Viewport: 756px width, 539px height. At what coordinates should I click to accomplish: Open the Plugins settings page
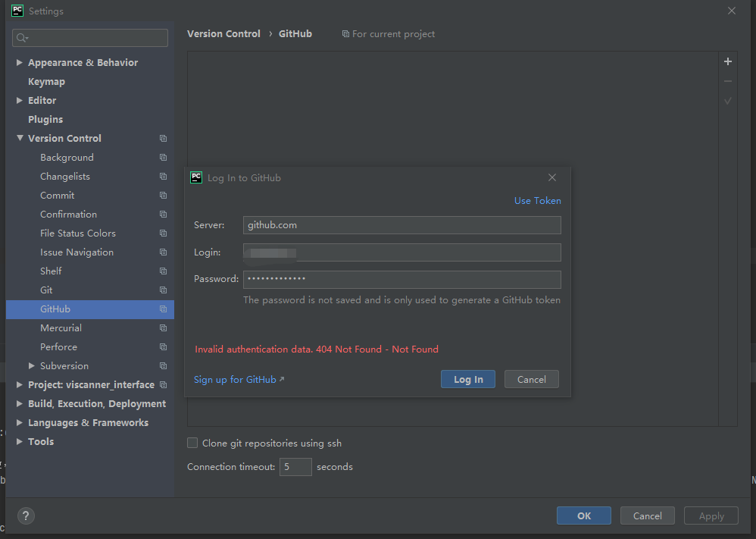point(45,119)
